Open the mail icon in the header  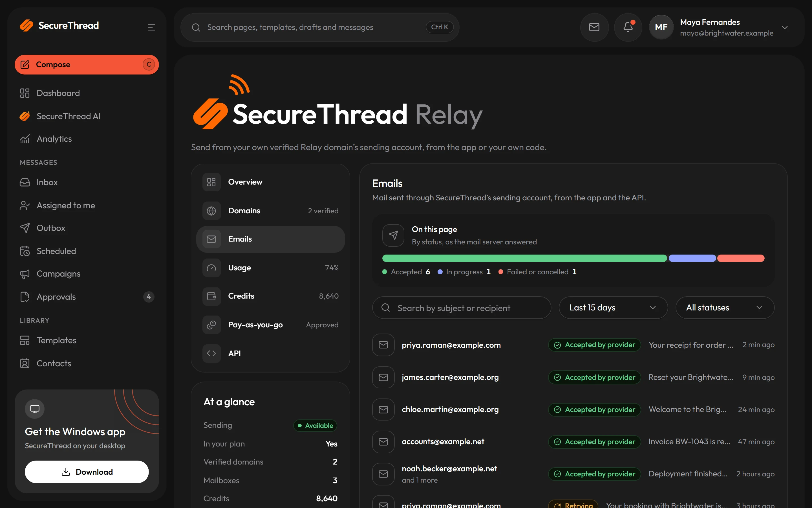(x=594, y=27)
